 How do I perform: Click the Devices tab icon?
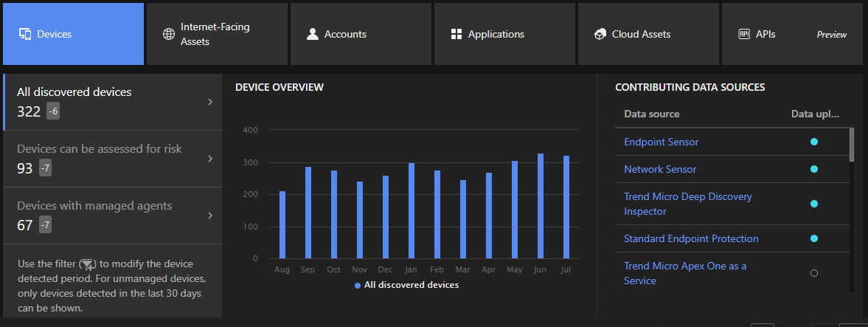coord(25,34)
